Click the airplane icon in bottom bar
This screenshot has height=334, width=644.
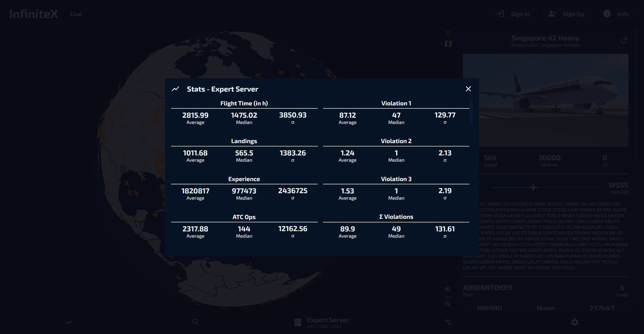[x=448, y=322]
